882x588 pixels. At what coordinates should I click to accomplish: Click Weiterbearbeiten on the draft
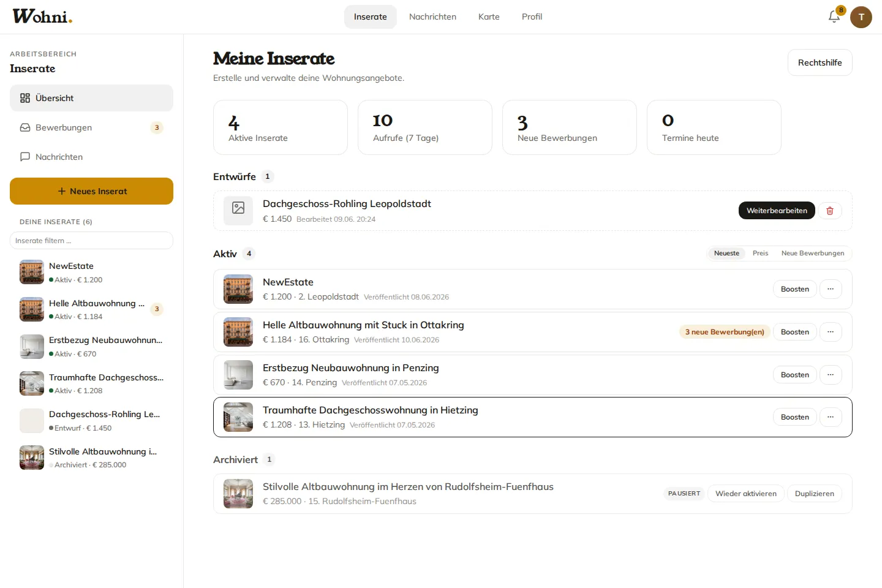click(777, 211)
